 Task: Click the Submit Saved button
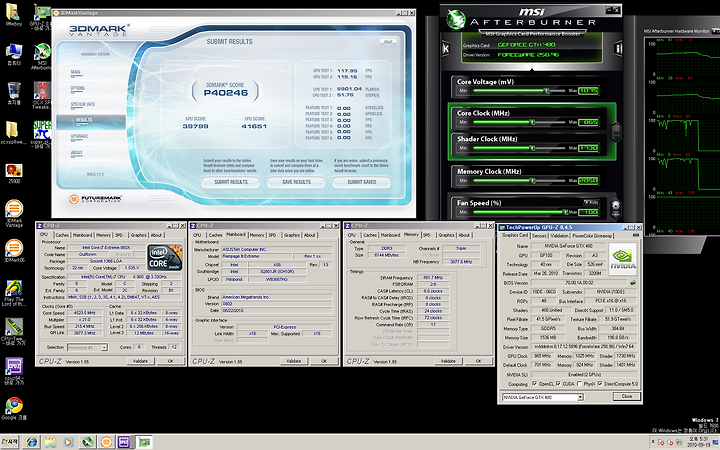[x=361, y=182]
